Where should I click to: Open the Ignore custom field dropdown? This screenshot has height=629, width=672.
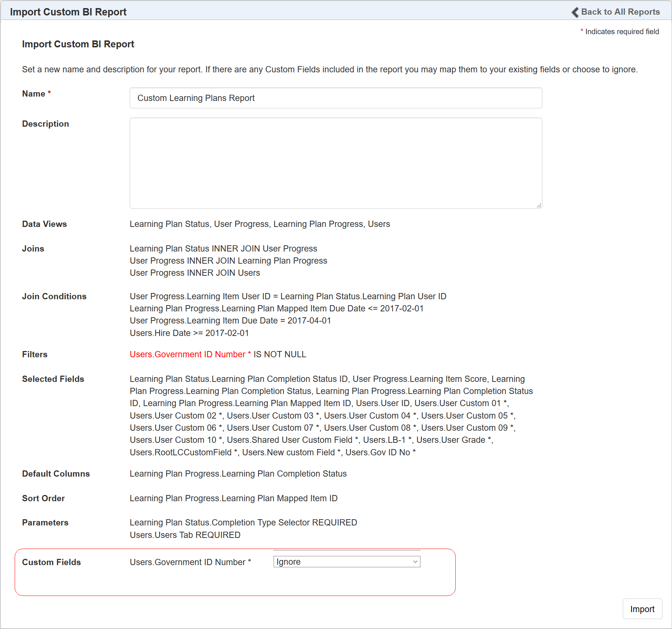(346, 562)
